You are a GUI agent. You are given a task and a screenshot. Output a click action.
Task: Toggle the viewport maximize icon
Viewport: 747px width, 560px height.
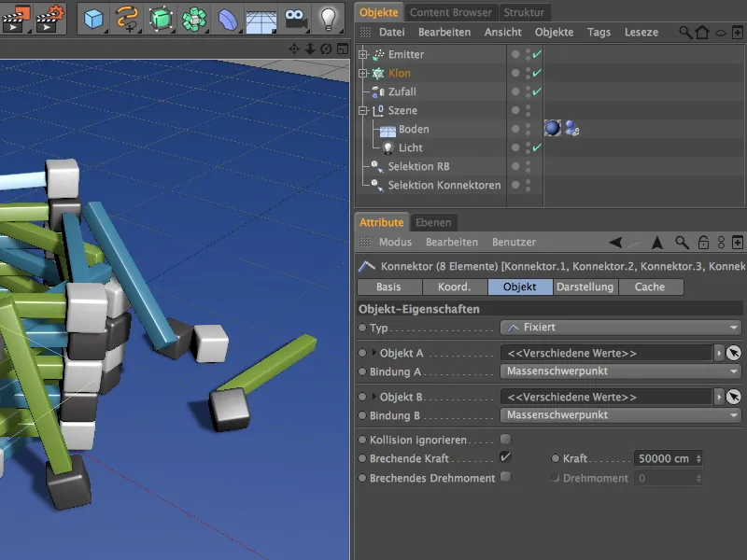[342, 49]
